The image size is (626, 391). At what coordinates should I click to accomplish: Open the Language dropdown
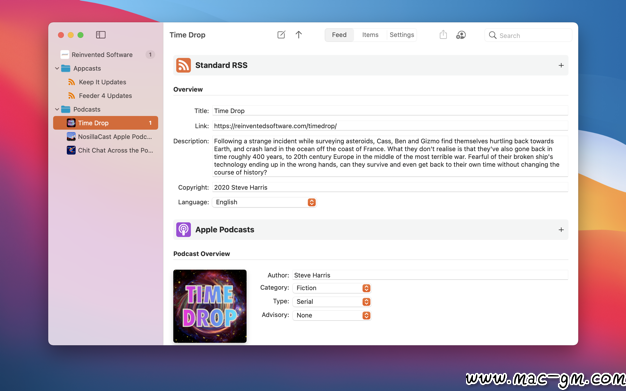[x=264, y=202]
